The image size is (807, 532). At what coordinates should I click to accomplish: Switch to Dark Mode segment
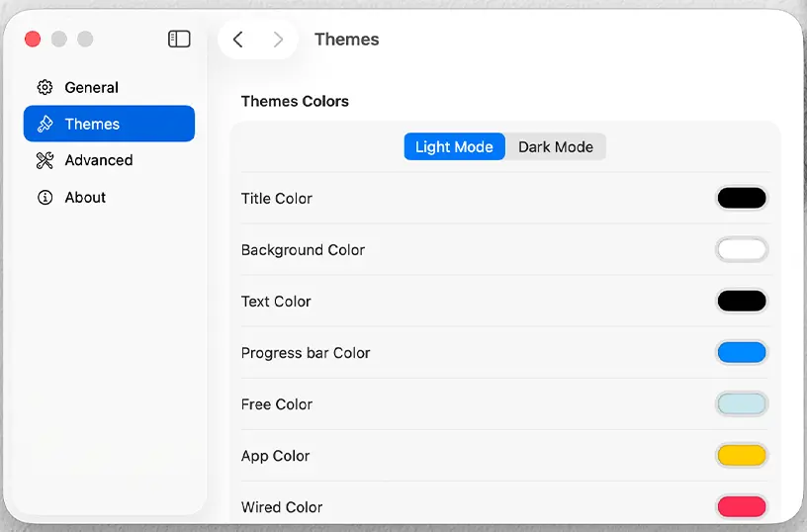[556, 146]
